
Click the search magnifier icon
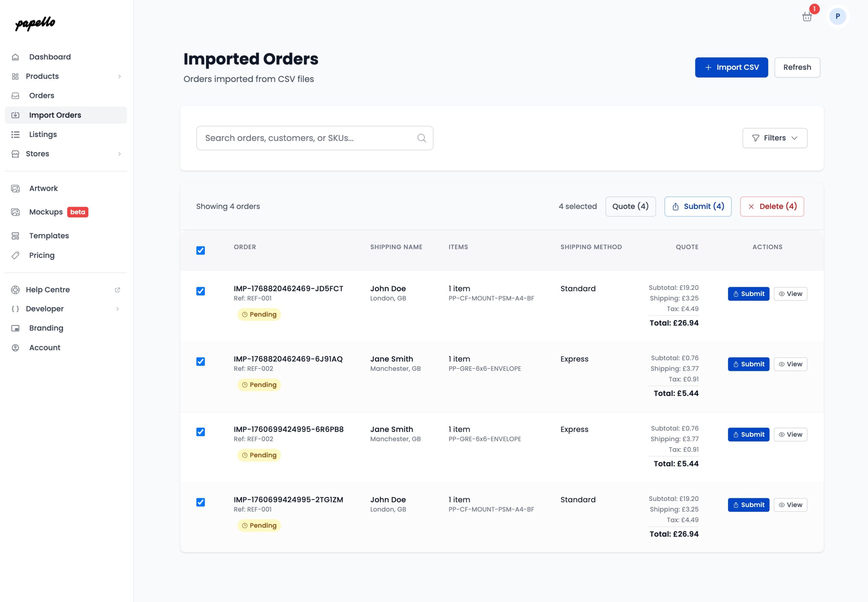pyautogui.click(x=421, y=138)
